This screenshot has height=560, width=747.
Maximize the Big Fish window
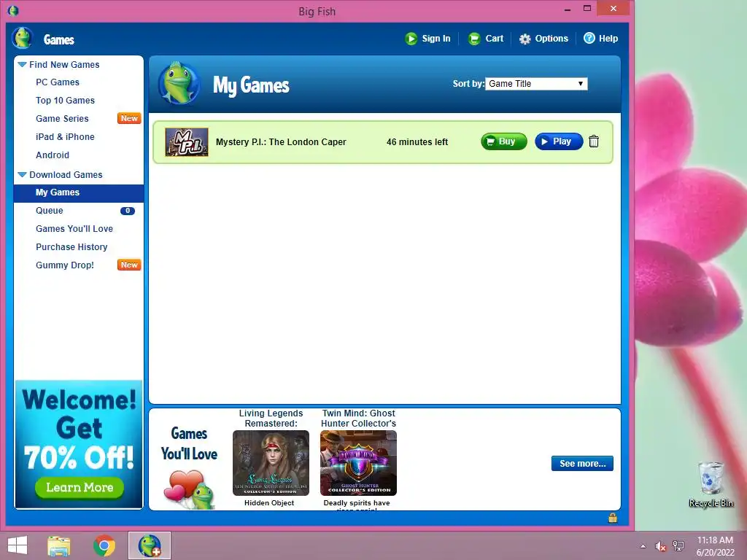pyautogui.click(x=587, y=9)
